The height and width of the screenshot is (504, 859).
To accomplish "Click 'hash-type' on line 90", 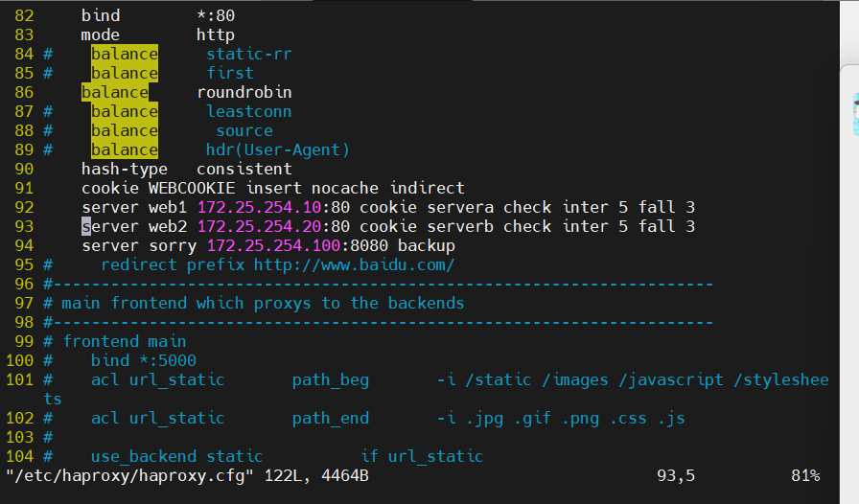I will 125,169.
